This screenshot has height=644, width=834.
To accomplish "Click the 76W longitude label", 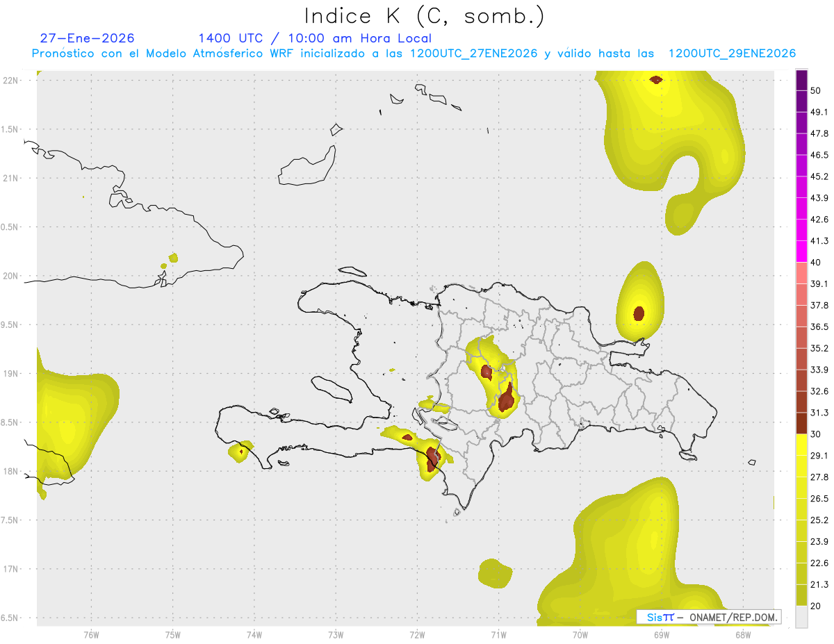I will coord(91,634).
